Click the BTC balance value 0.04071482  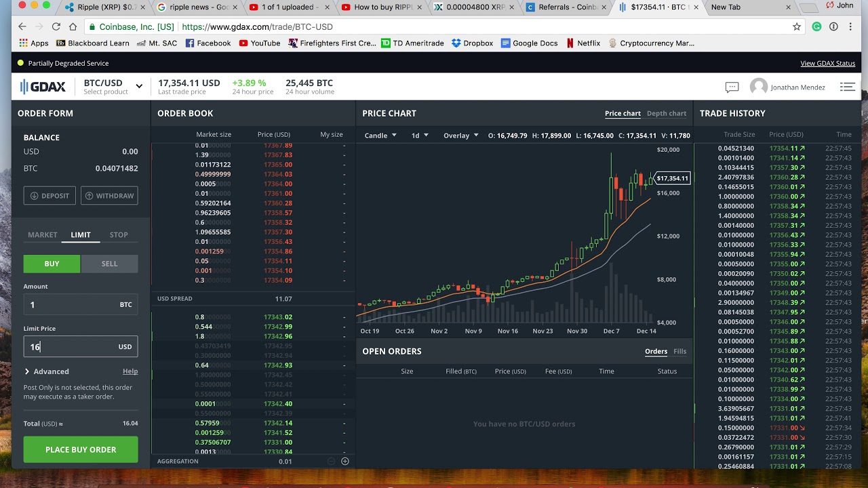(116, 168)
